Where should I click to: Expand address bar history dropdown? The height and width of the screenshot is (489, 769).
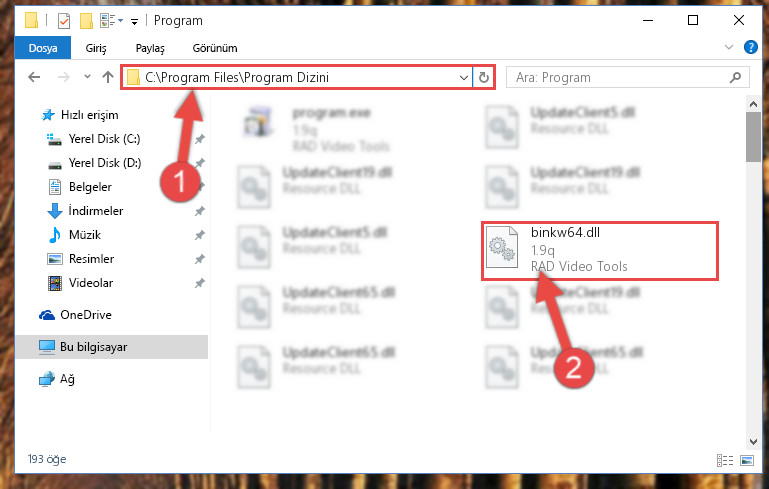(x=463, y=77)
